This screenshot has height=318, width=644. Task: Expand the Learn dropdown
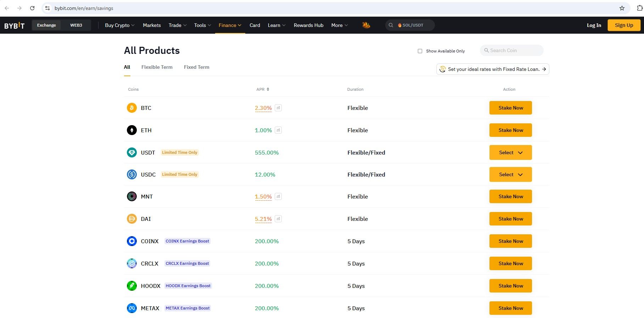[x=276, y=25]
